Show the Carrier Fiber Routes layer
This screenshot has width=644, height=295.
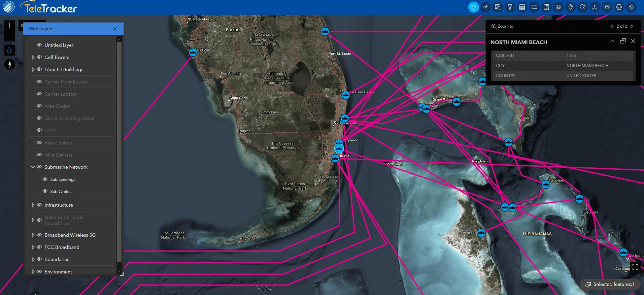(39, 81)
